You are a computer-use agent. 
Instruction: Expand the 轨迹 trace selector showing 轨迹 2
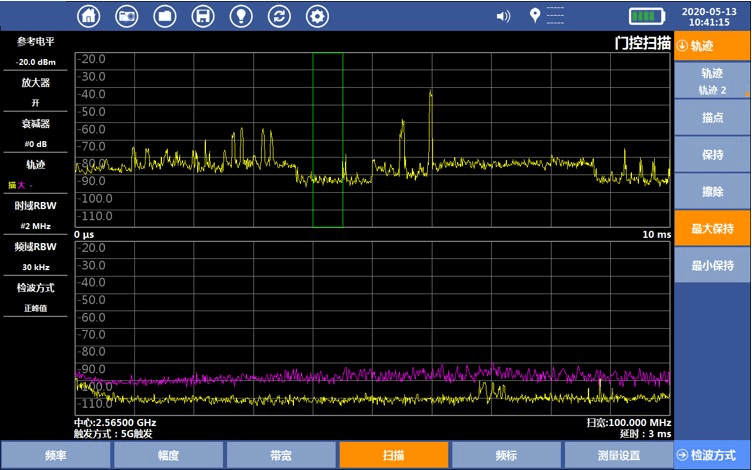712,81
